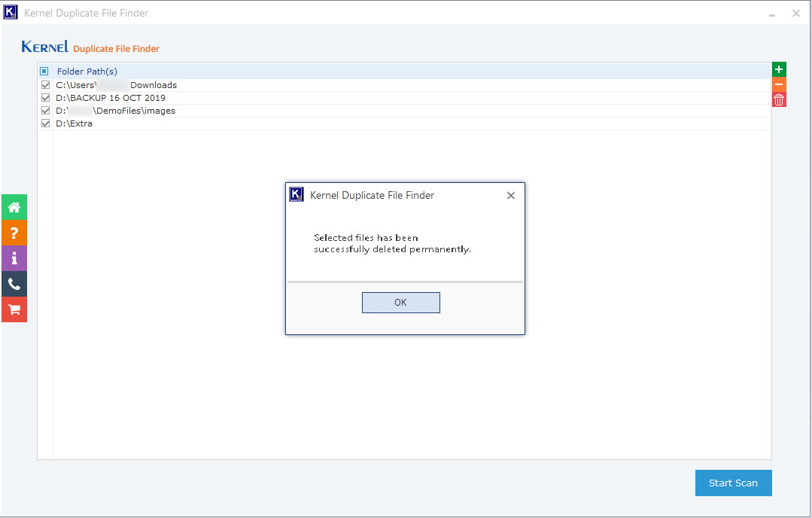Click the phone Contact icon in the sidebar
812x518 pixels.
pos(14,284)
